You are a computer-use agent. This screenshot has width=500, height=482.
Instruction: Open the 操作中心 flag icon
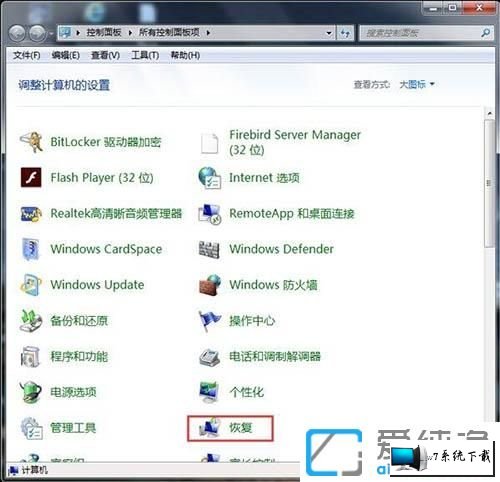(209, 321)
